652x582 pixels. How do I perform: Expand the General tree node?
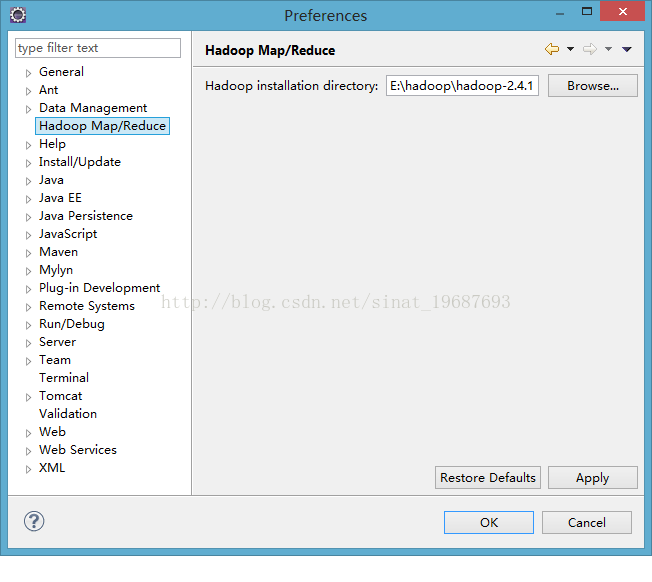pos(28,73)
